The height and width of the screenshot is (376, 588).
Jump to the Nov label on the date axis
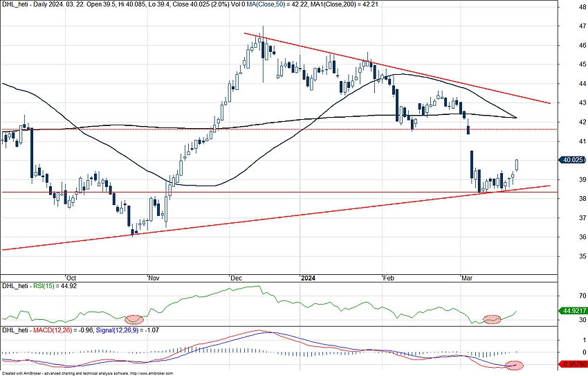tap(155, 277)
